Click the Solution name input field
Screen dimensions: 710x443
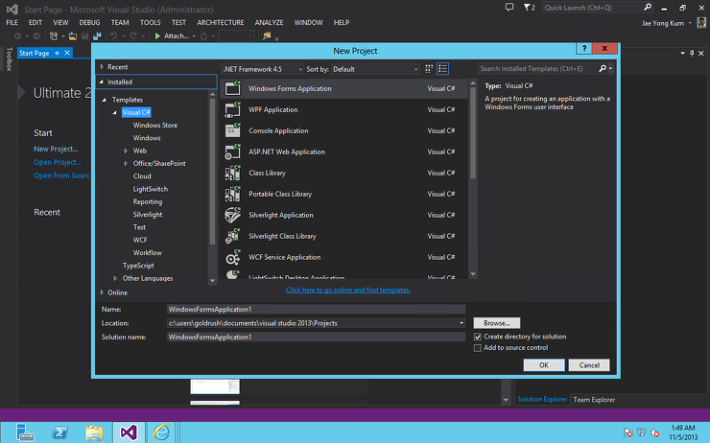click(316, 337)
